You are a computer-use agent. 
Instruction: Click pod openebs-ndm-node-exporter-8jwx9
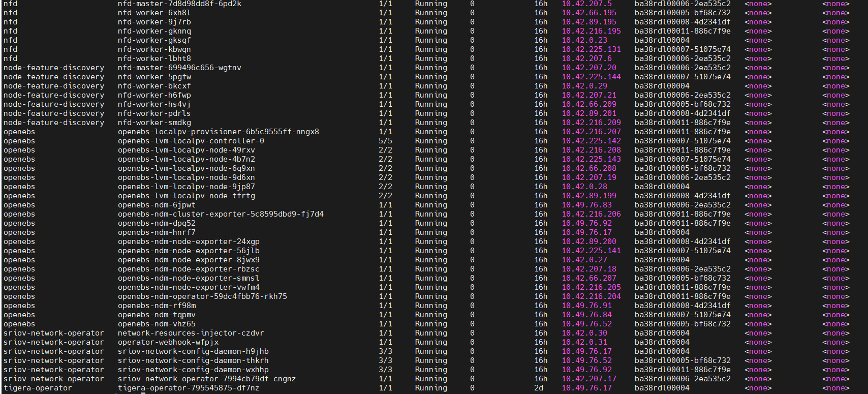point(189,260)
